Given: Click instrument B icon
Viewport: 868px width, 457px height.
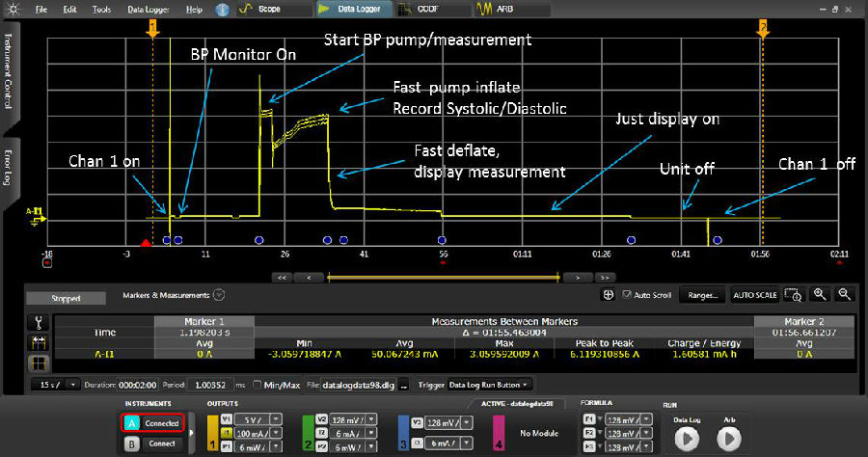Looking at the screenshot, I should pyautogui.click(x=131, y=444).
